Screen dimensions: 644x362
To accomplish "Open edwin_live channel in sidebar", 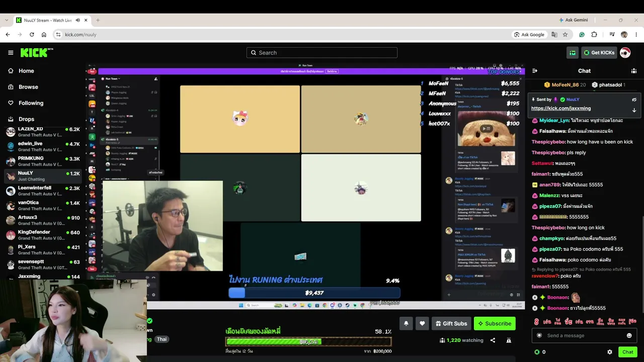I will 43,146.
